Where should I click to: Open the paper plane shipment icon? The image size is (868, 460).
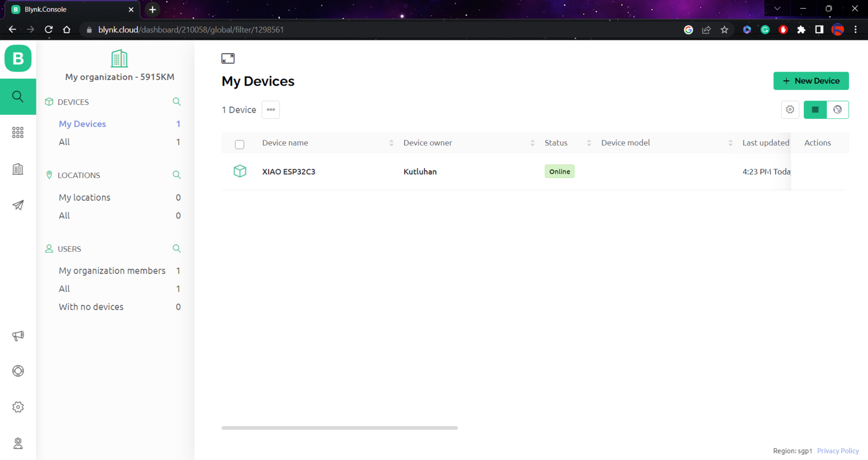pyautogui.click(x=18, y=205)
